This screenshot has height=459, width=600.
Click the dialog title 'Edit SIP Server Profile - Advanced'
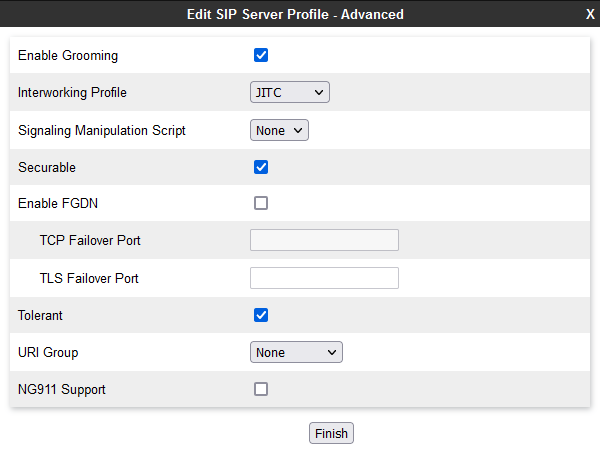(295, 14)
